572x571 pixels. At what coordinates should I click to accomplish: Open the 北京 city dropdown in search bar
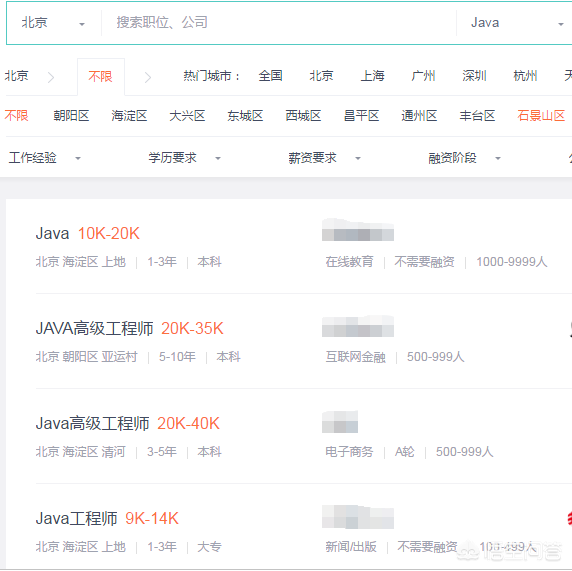click(53, 23)
